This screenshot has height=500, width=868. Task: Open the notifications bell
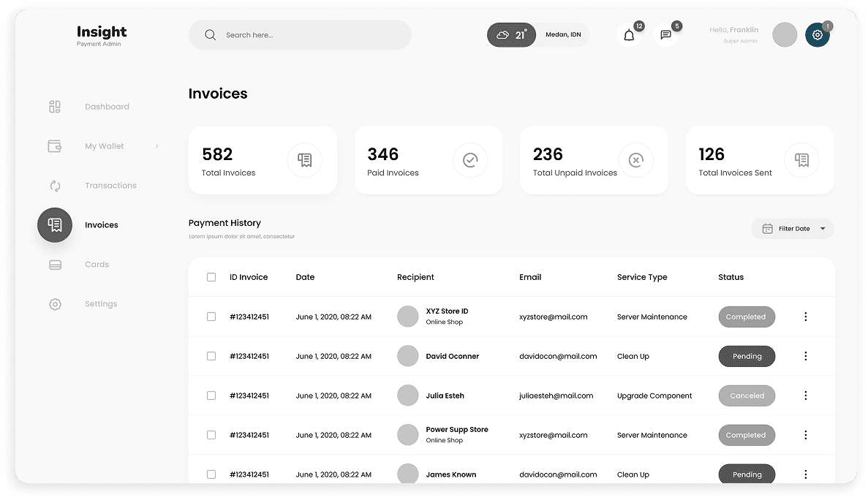[x=629, y=34]
